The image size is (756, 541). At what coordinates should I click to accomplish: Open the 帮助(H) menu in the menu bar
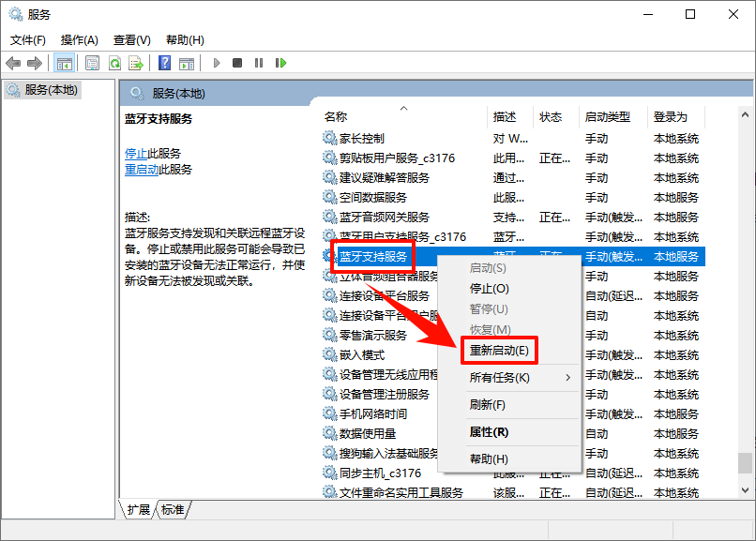[x=185, y=40]
